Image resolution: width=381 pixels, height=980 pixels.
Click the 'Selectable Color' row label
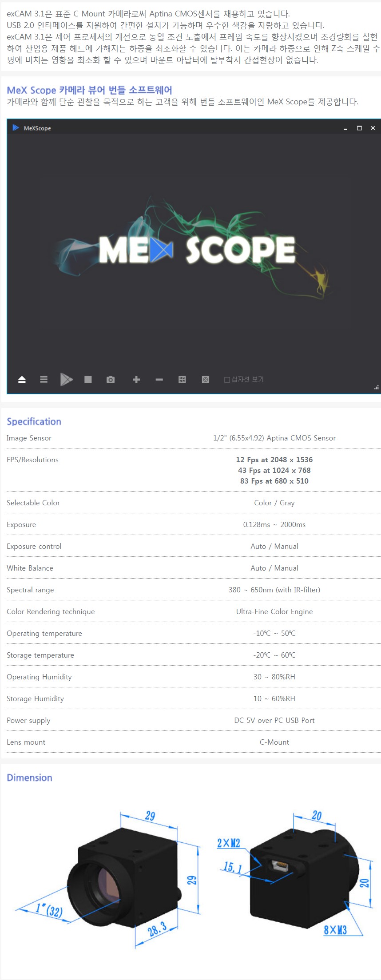tap(33, 503)
